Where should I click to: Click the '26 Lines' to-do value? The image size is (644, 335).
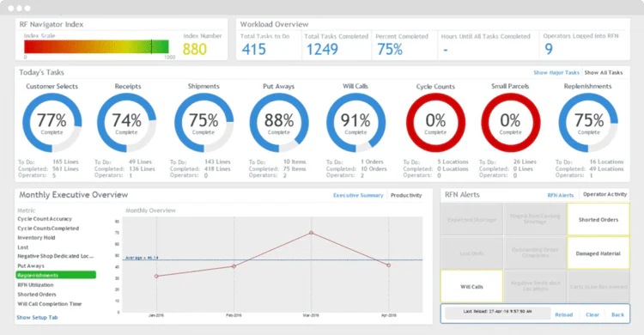tap(525, 162)
